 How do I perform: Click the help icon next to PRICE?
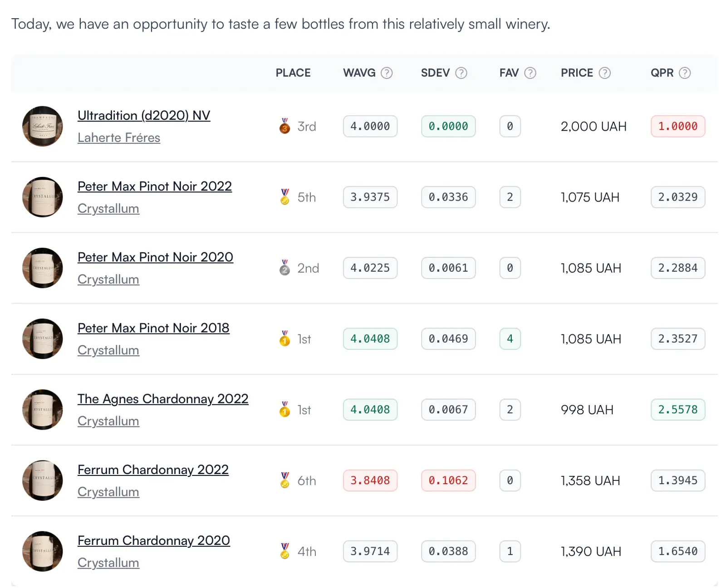[604, 73]
